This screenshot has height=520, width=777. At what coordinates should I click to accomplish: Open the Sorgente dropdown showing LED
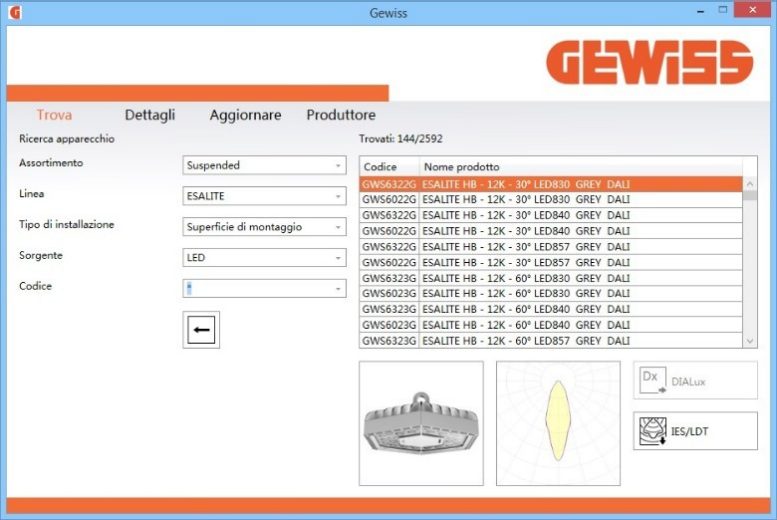coord(264,258)
